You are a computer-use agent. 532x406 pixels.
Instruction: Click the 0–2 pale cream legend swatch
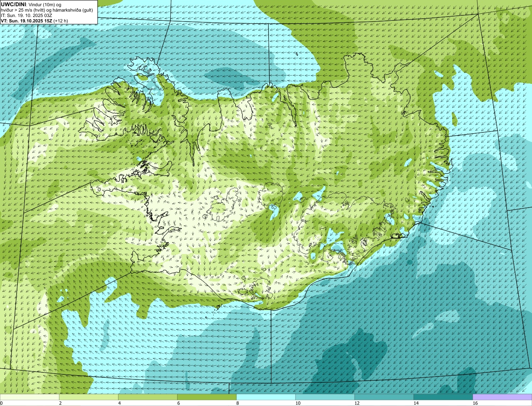[30, 397]
